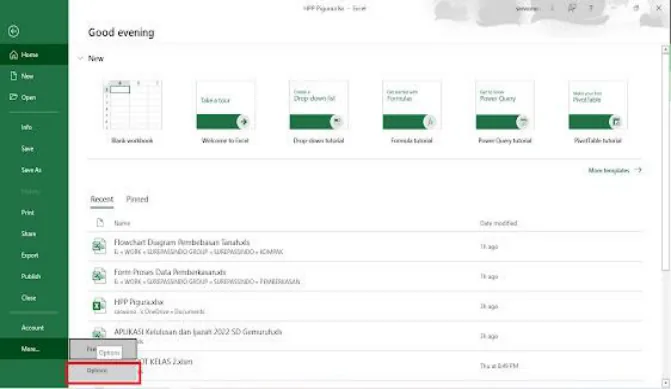Open the Power Query tutorial template

[x=505, y=111]
